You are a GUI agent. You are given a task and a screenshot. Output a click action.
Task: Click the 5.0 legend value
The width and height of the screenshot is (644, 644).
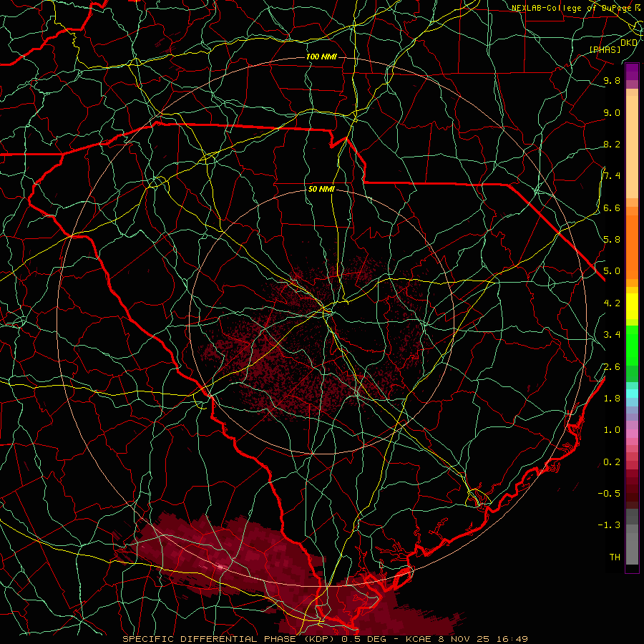point(612,271)
